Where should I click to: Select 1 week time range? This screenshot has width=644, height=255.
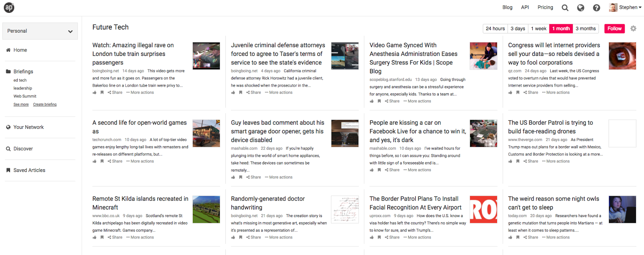(539, 29)
